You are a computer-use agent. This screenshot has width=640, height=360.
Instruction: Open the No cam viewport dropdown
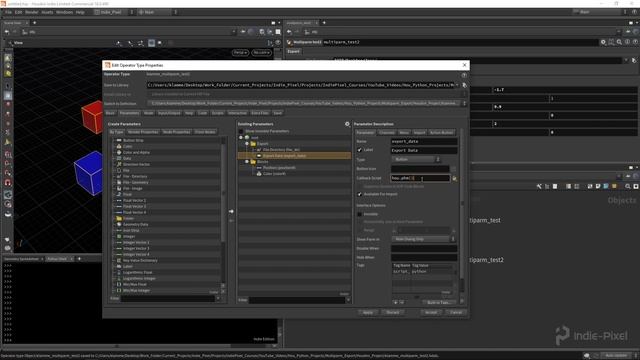pos(261,53)
